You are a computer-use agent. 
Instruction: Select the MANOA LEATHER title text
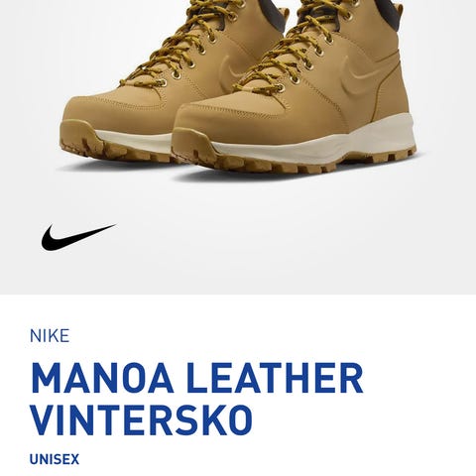[197, 379]
